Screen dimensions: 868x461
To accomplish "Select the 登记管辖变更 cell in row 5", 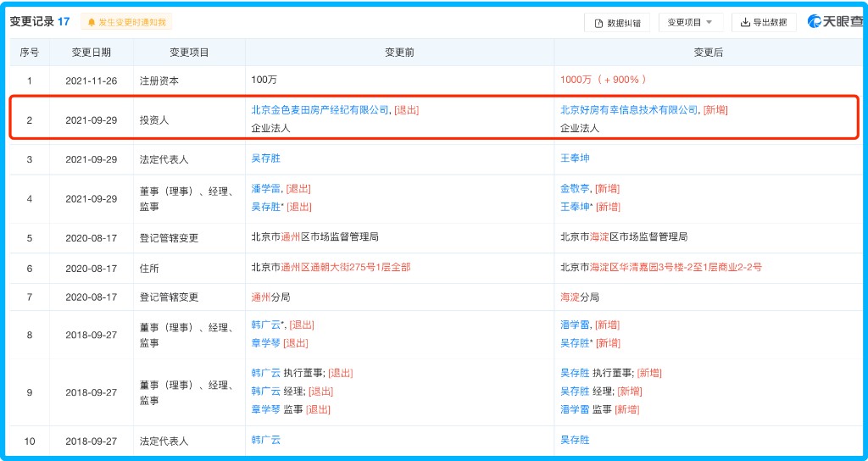I will click(189, 238).
